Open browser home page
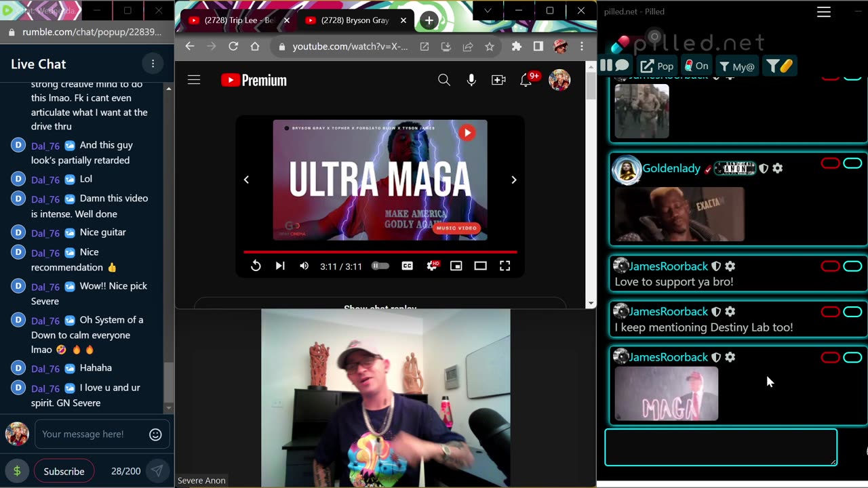Screen dimensions: 868x488 255,46
